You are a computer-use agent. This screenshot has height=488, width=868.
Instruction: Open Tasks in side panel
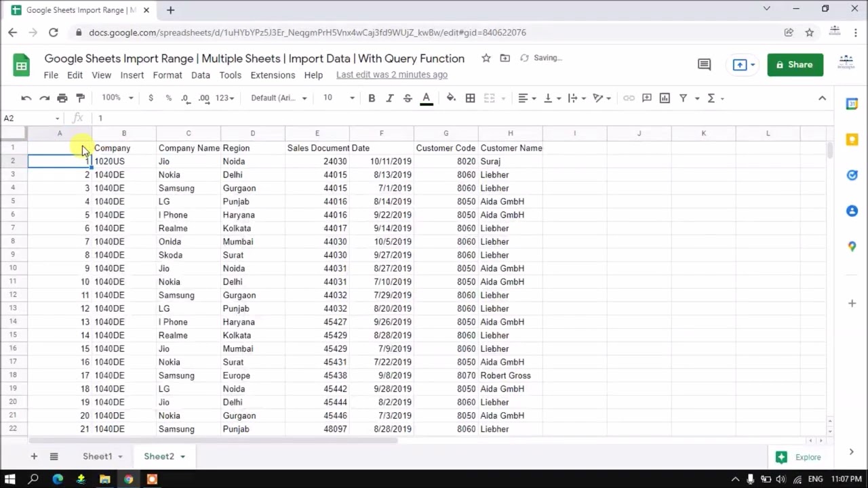coord(852,175)
